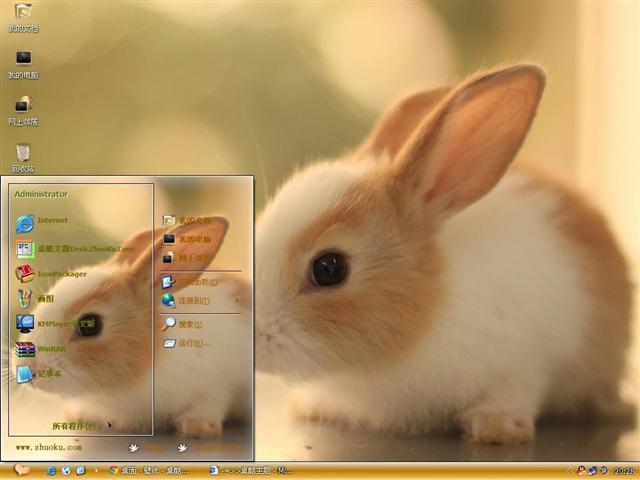Expand the 连接到(T) submenu
The image size is (640, 480).
200,300
